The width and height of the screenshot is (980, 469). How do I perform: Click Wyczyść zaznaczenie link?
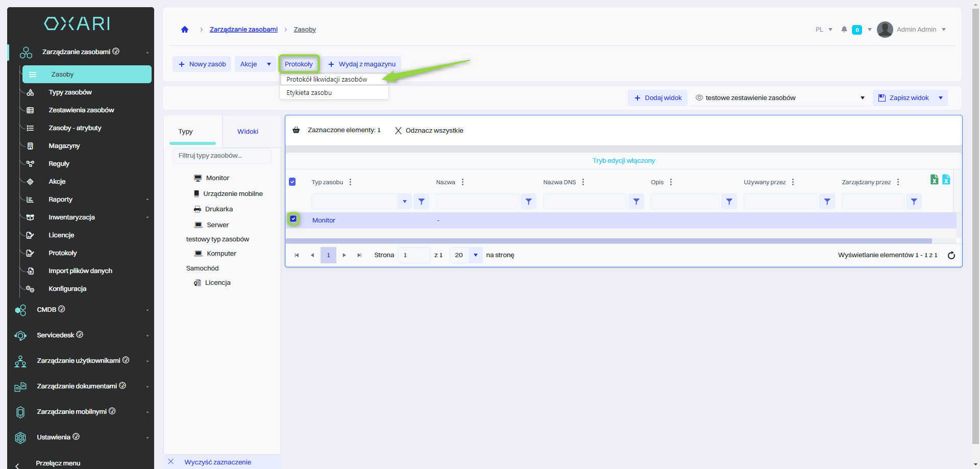tap(217, 462)
